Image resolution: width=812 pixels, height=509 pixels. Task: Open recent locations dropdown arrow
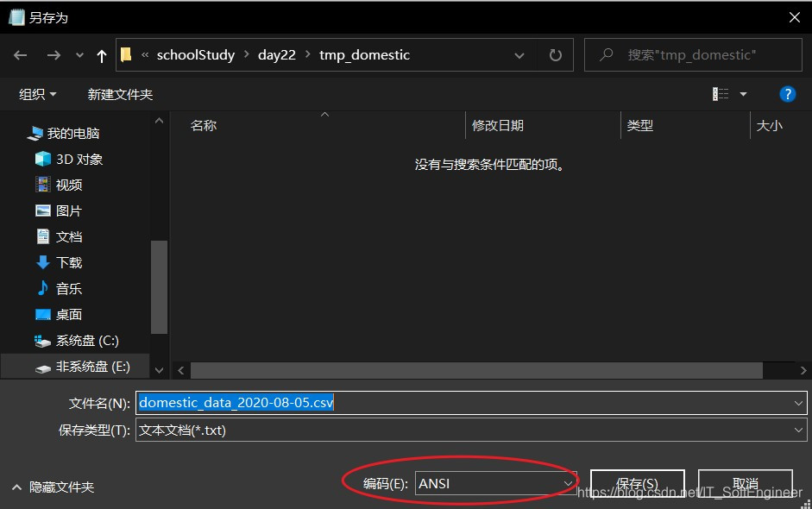click(x=79, y=55)
